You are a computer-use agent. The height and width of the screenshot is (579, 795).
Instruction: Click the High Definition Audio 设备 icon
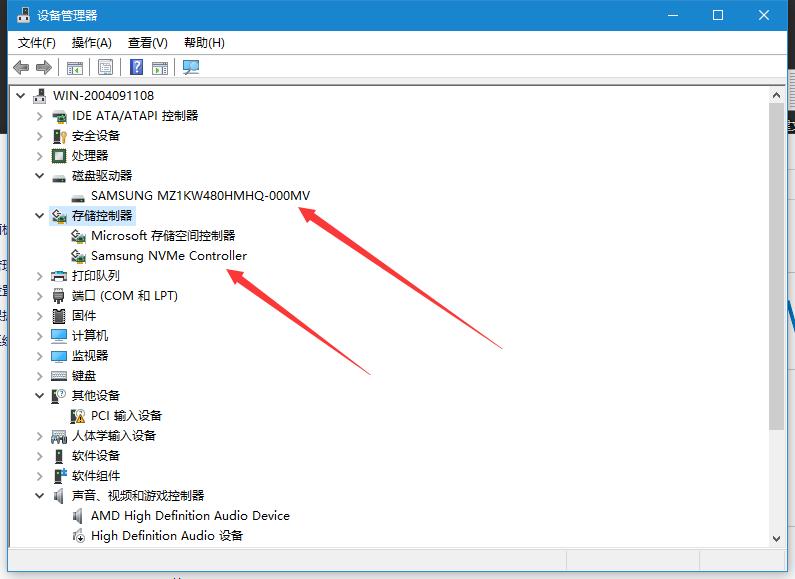click(78, 535)
